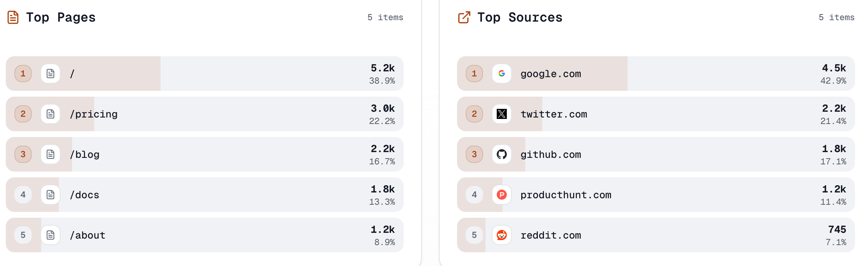Click the GitHub logo icon
Image resolution: width=868 pixels, height=266 pixels.
click(502, 154)
